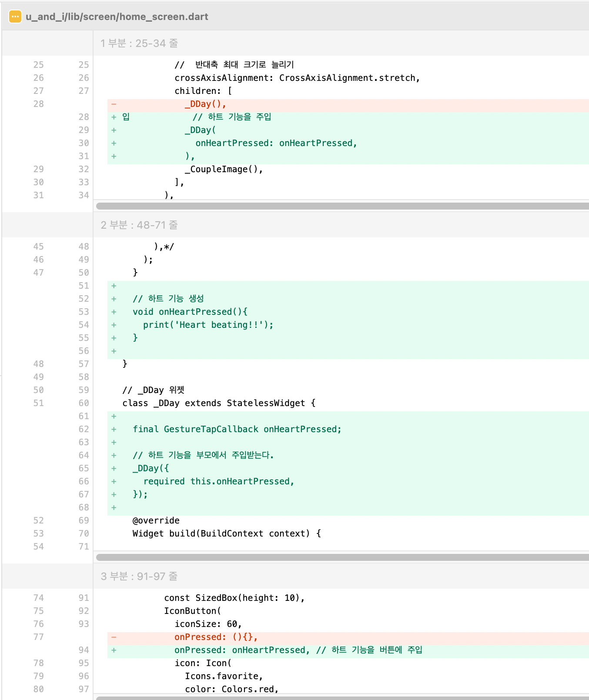Screen dimensions: 589x700
Task: Select added comment '// 하트 기능을 주입'
Action: pos(232,117)
